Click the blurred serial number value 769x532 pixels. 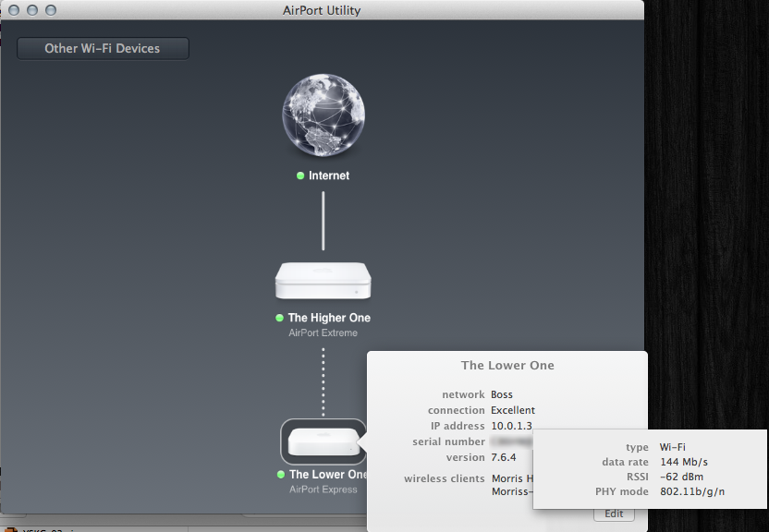(511, 441)
